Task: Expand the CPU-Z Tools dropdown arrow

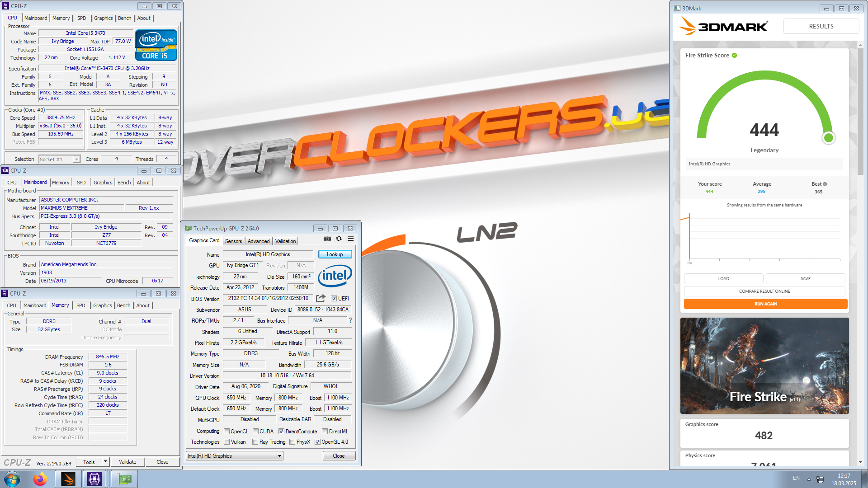Action: tap(105, 462)
